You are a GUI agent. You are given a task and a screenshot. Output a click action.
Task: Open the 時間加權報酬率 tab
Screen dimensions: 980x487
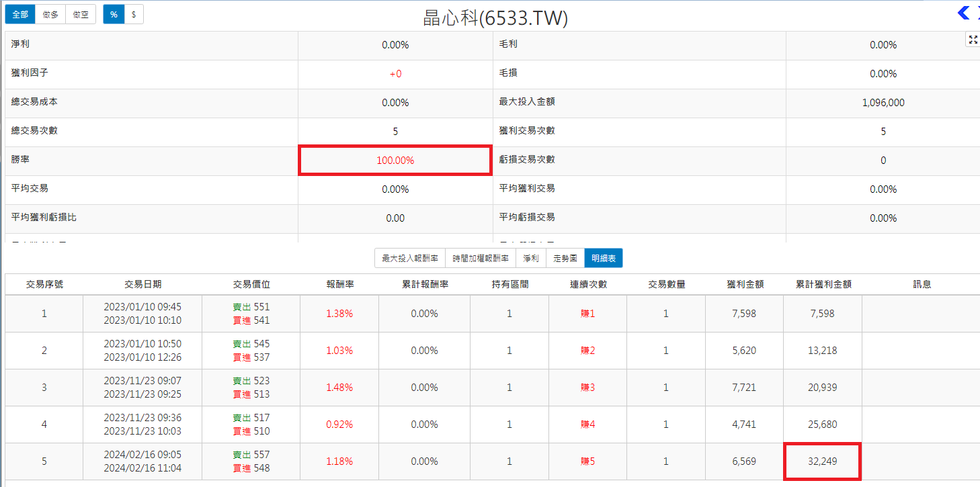tap(481, 258)
